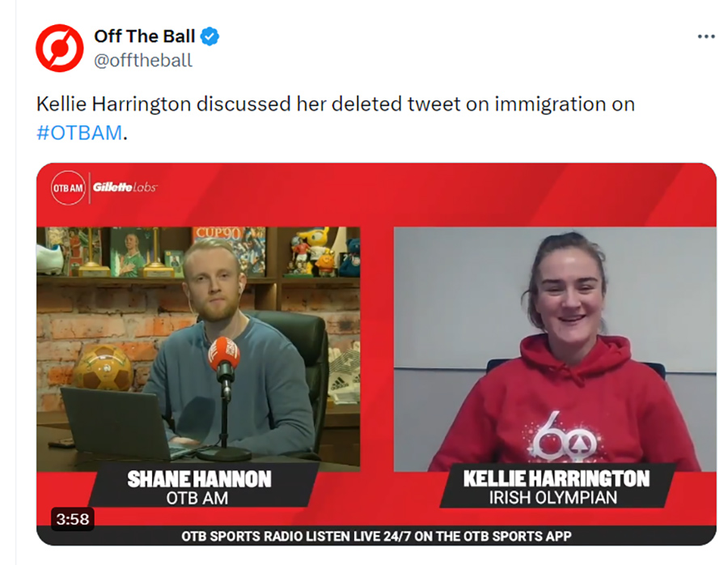Click the OTB Sports Radio ticker banner
The image size is (728, 565).
[376, 536]
